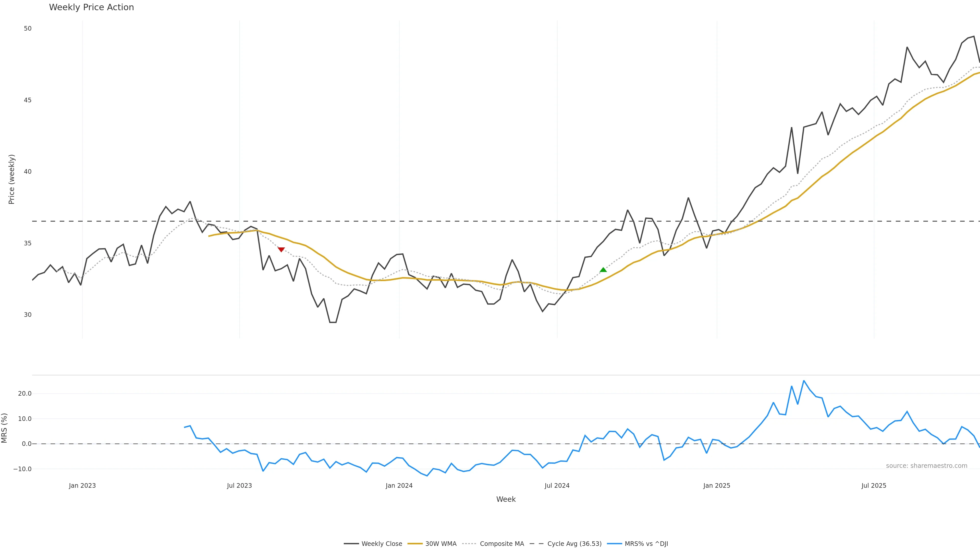Click the Jul 2025 x-axis tick label
The height and width of the screenshot is (551, 980).
tap(874, 486)
